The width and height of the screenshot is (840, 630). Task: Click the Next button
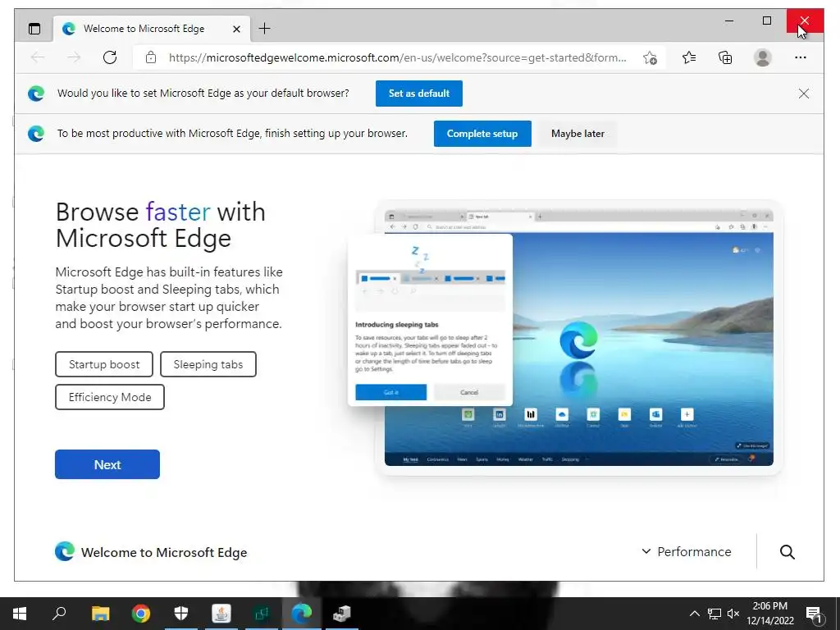click(107, 464)
